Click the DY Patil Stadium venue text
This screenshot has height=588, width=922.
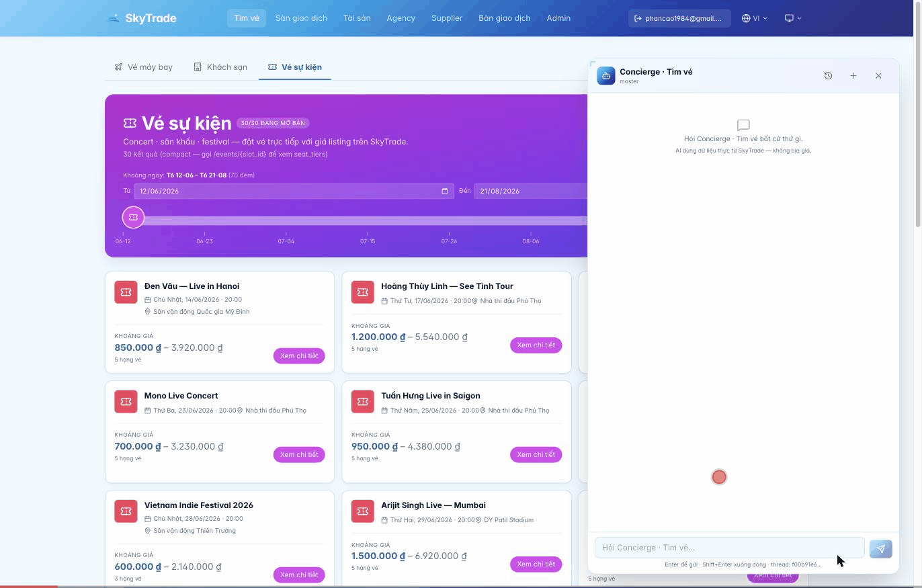tap(509, 520)
